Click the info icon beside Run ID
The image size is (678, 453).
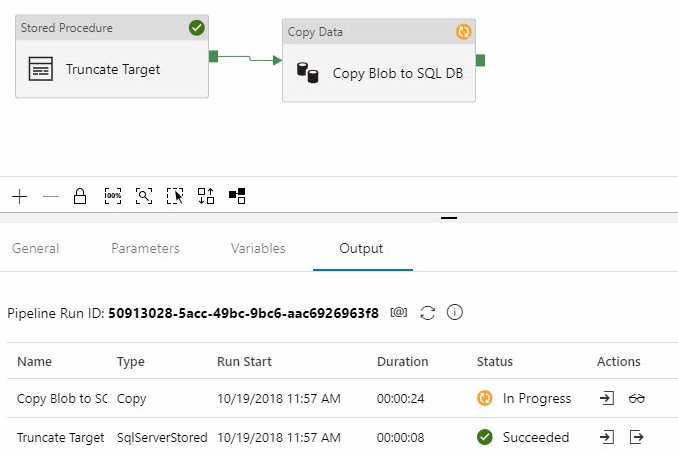(455, 313)
